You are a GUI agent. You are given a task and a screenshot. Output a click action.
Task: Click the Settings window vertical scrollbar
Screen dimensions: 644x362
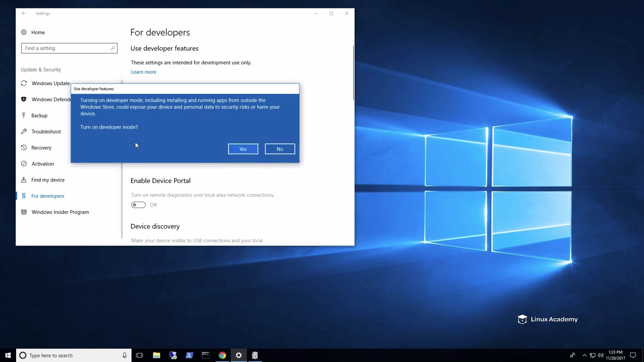(x=353, y=73)
